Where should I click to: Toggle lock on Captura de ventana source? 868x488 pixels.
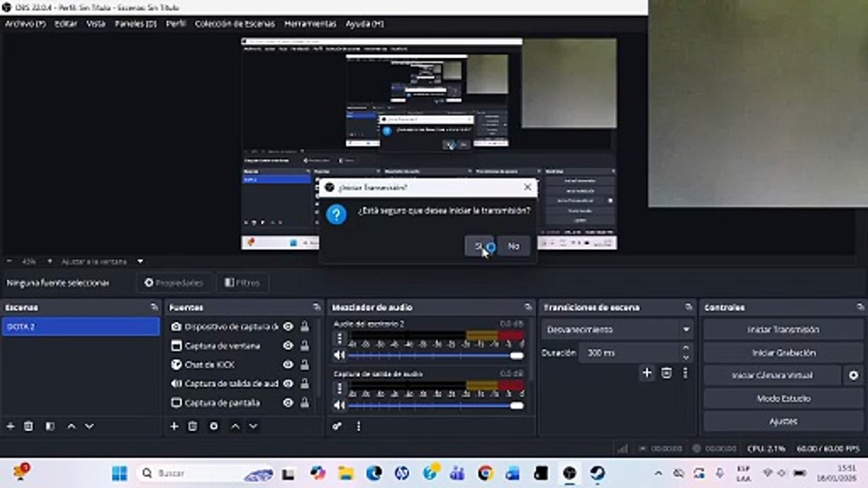click(304, 346)
